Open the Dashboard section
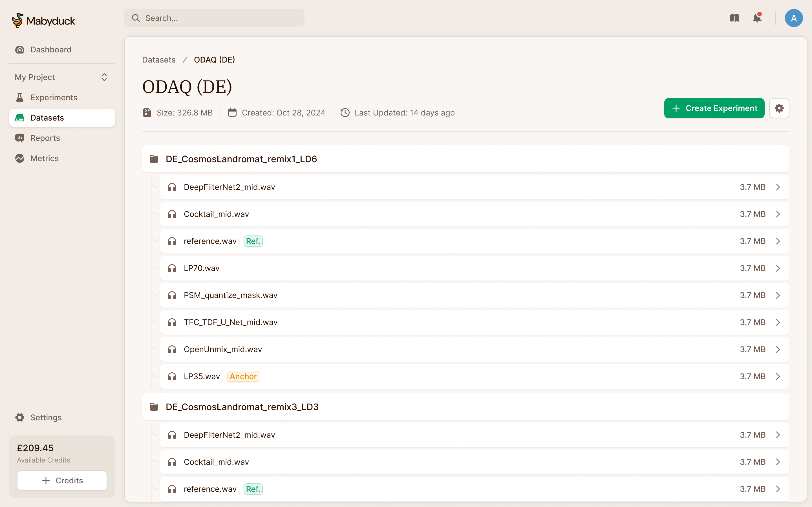Image resolution: width=812 pixels, height=507 pixels. point(50,49)
